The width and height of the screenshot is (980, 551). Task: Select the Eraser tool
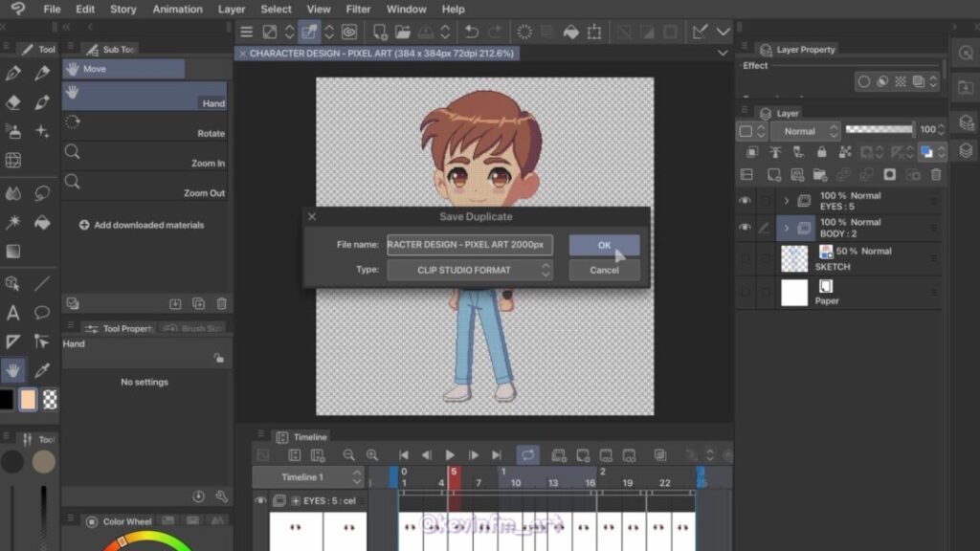pyautogui.click(x=13, y=103)
